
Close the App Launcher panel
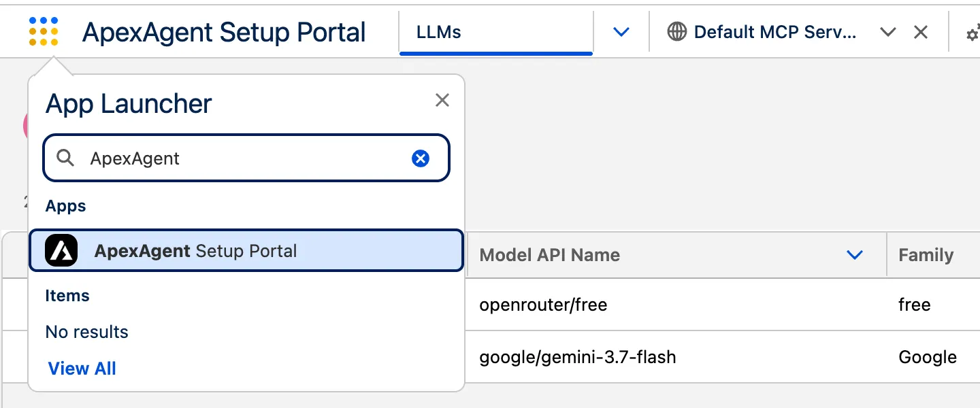point(442,101)
